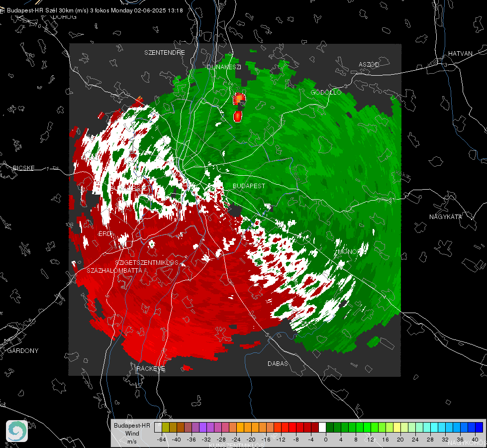Click the yellow 20 m/s legend swatch
This screenshot has height=448, width=487.
click(397, 428)
